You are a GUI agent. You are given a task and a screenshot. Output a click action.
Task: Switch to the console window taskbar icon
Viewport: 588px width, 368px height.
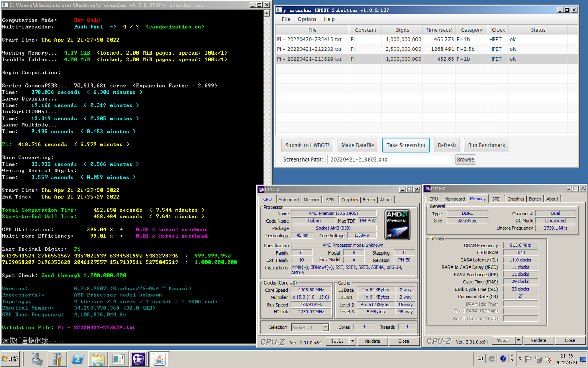pyautogui.click(x=118, y=359)
